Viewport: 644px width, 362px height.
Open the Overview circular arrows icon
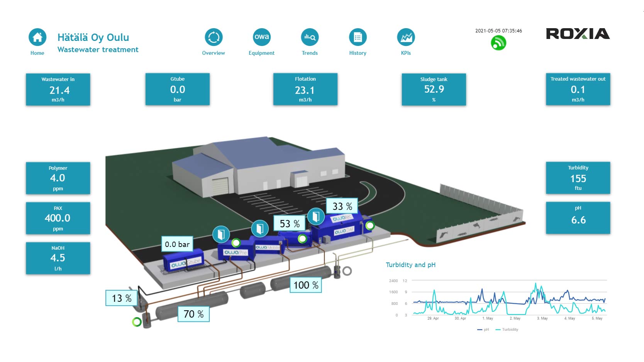pyautogui.click(x=214, y=37)
